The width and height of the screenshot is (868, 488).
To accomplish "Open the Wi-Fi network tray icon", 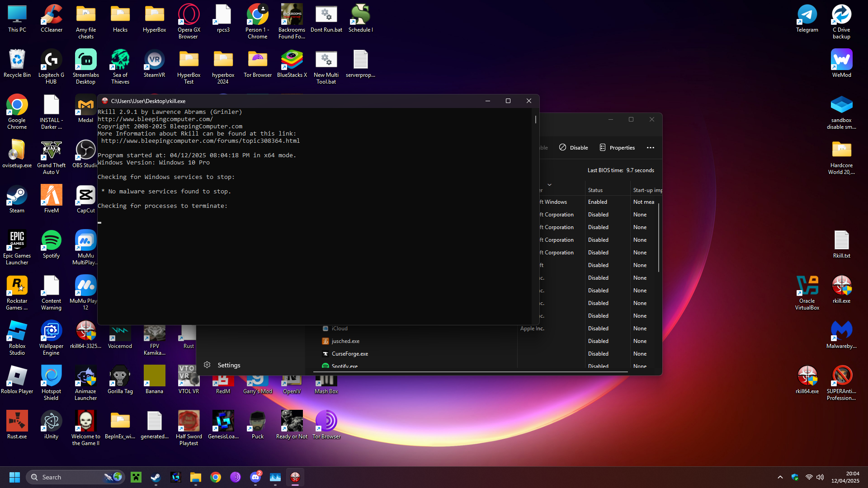I will pos(809,477).
